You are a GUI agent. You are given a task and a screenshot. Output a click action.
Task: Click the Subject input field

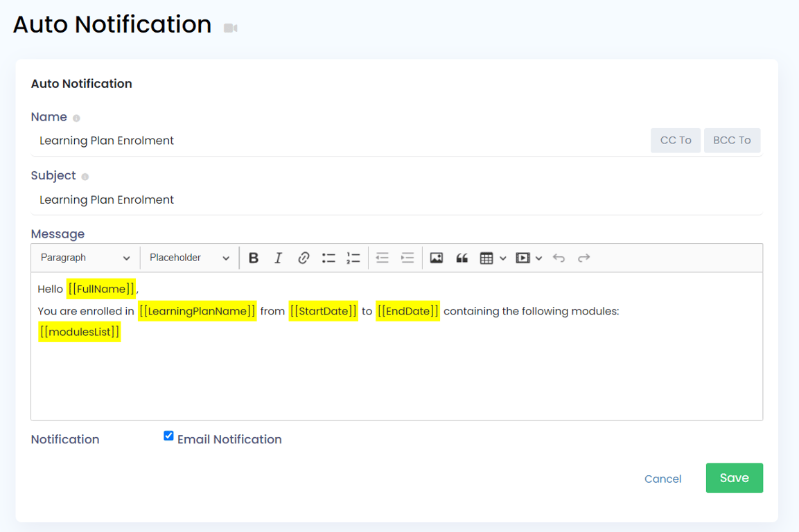[396, 199]
